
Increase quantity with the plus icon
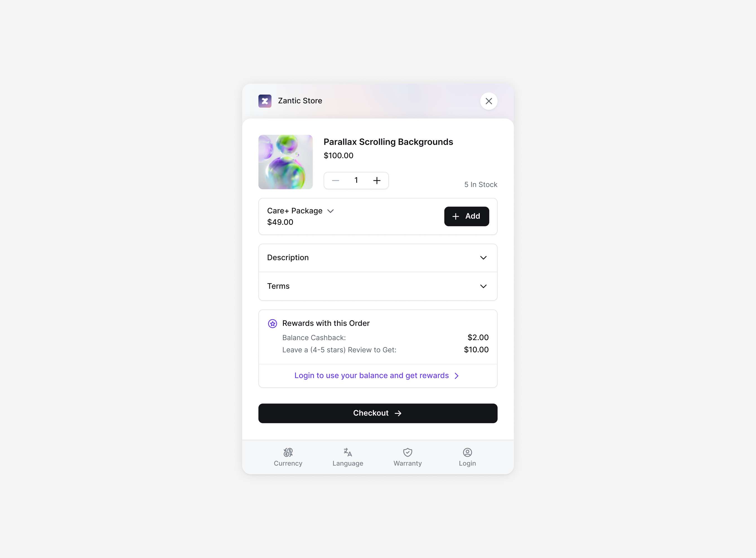377,180
